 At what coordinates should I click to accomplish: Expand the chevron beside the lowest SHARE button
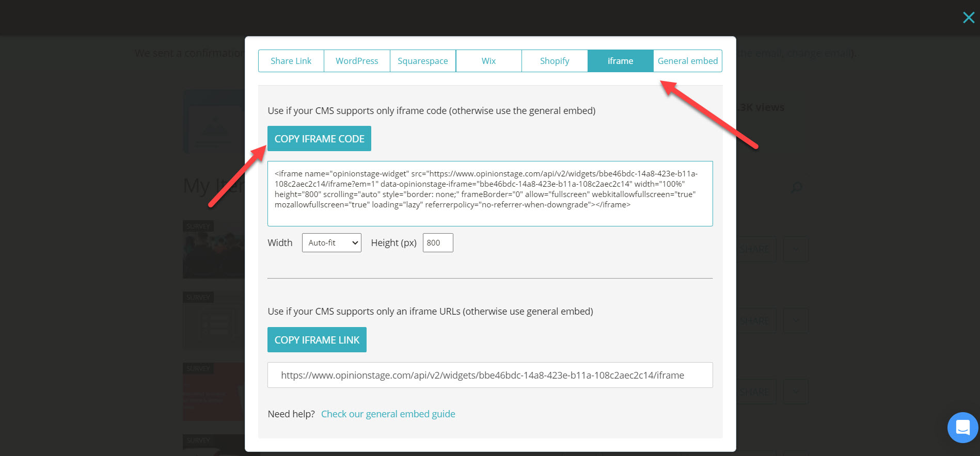[x=796, y=392]
